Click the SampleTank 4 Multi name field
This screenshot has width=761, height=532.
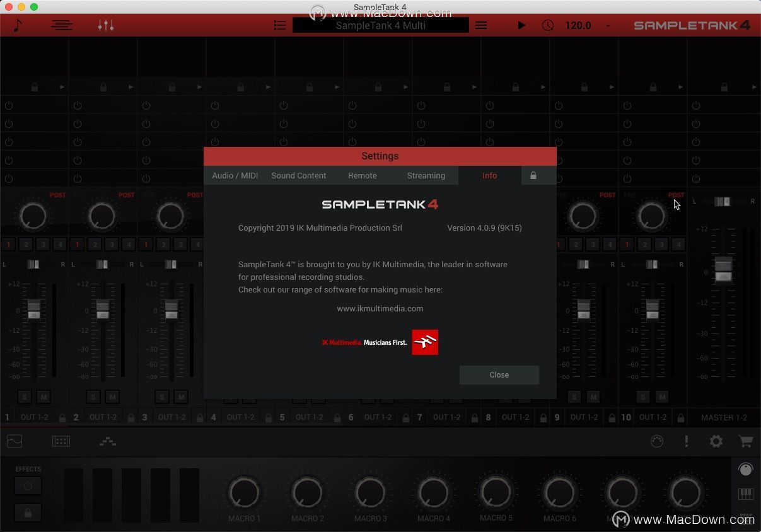(381, 25)
